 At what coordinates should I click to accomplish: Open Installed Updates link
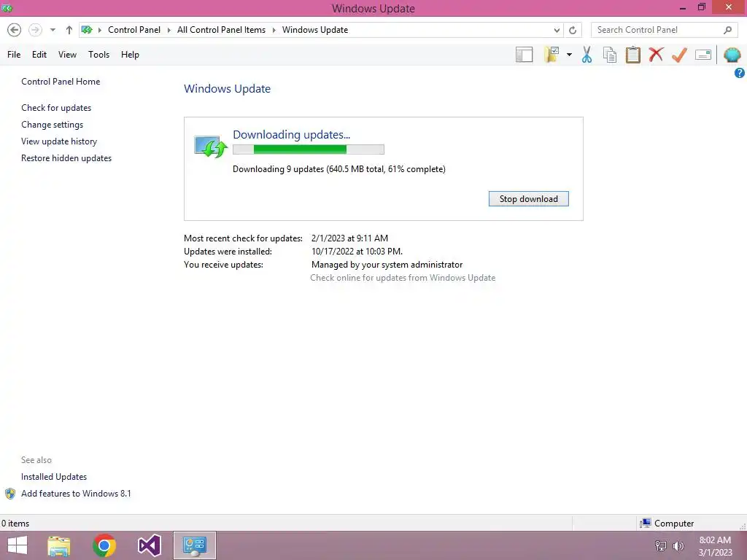(54, 477)
